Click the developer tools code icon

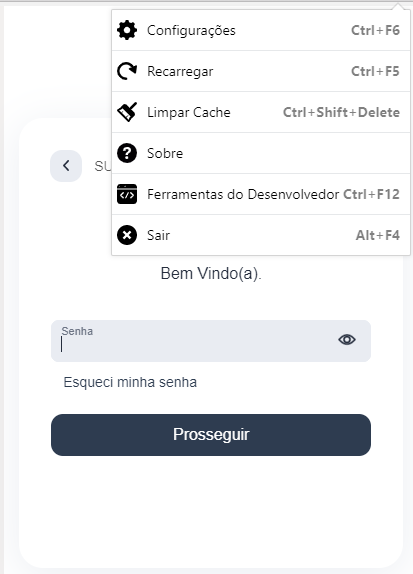(127, 194)
